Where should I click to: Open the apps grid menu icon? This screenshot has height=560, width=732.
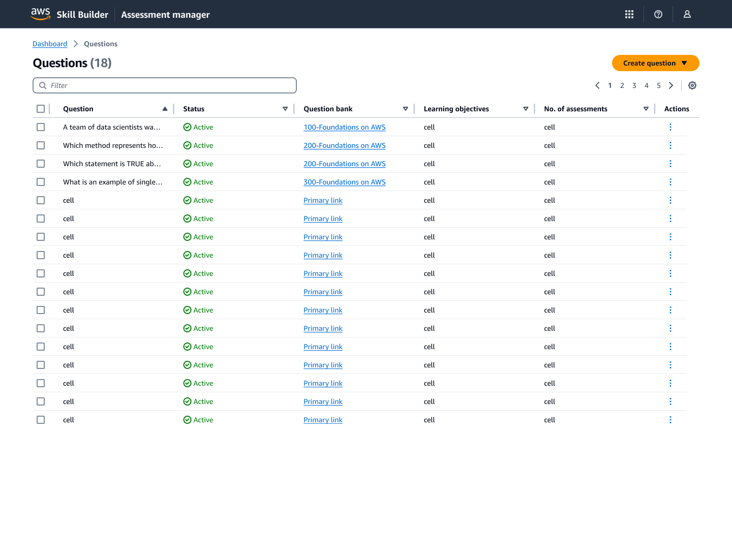[629, 14]
